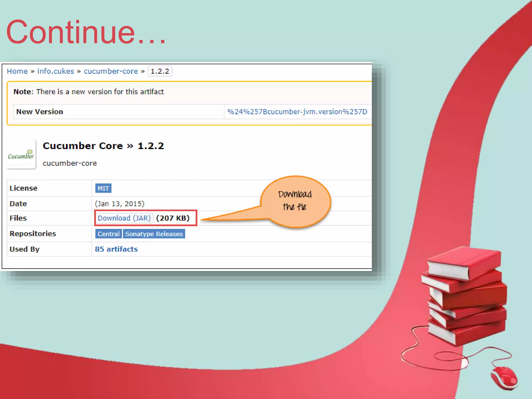The width and height of the screenshot is (532, 399).
Task: Click the Date row label
Action: (18, 204)
